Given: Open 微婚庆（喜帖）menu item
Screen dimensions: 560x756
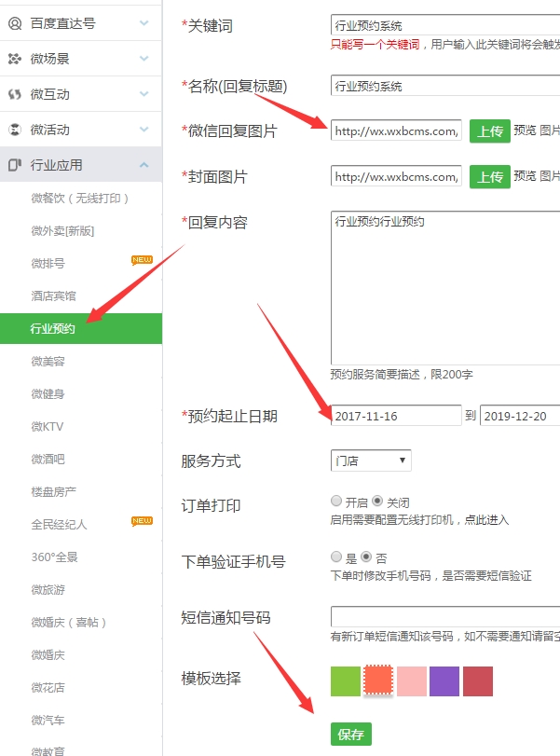Looking at the screenshot, I should point(68,623).
